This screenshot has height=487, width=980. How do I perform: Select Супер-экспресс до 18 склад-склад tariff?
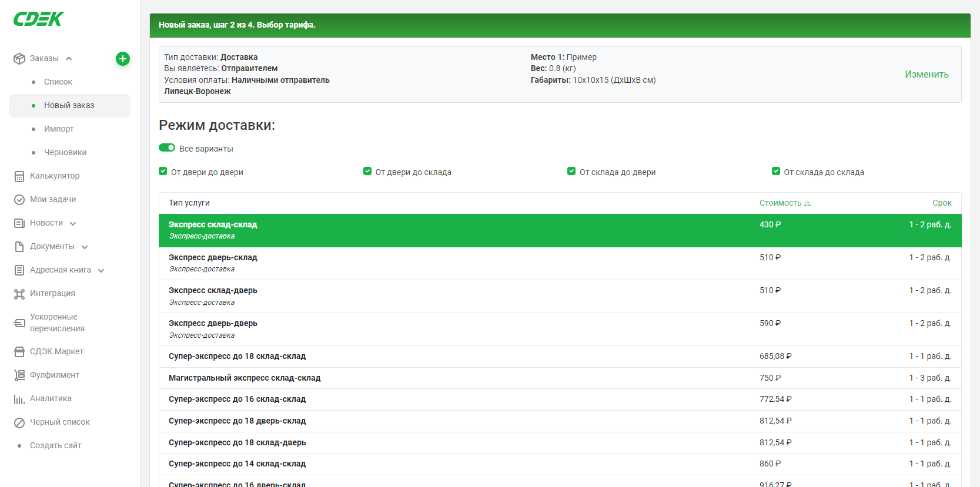tap(560, 357)
